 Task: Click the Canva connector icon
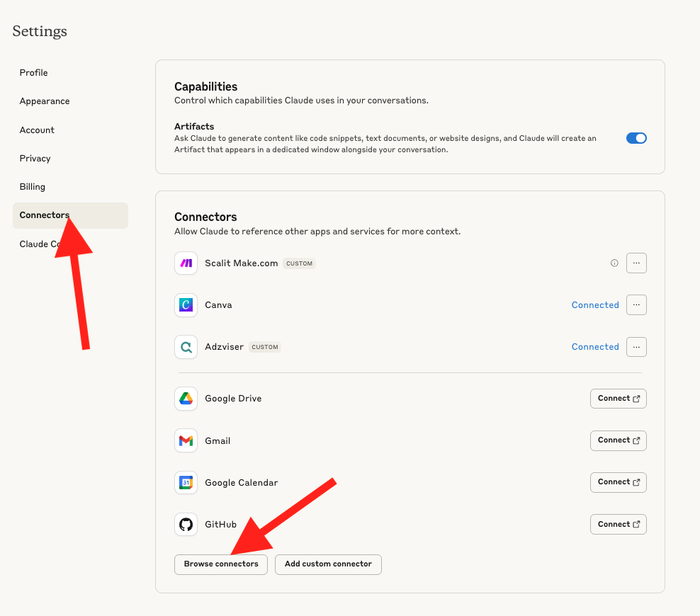coord(186,305)
